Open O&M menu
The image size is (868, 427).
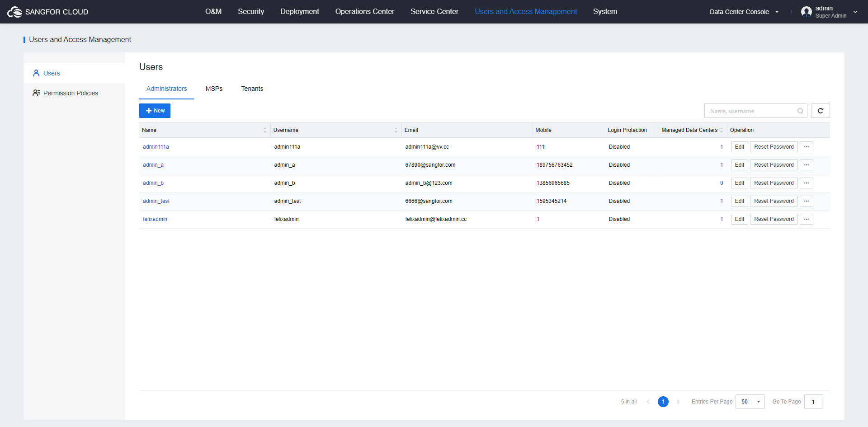pyautogui.click(x=213, y=12)
